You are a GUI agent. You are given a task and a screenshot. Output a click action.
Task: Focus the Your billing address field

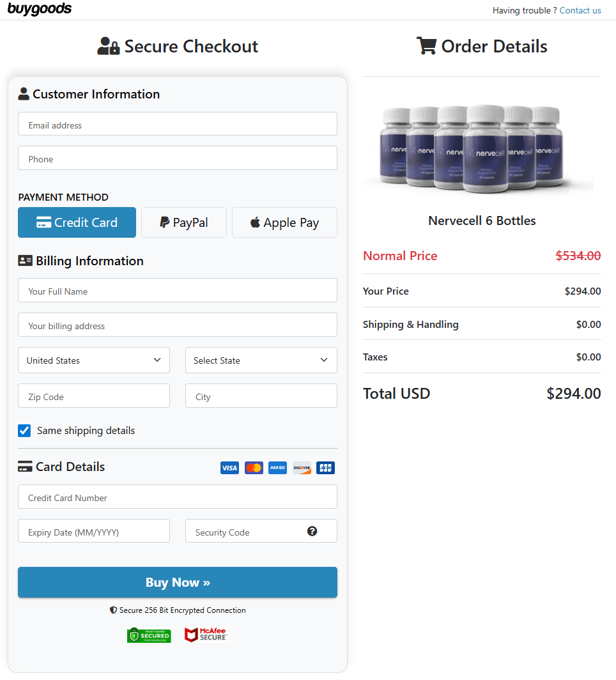point(177,325)
